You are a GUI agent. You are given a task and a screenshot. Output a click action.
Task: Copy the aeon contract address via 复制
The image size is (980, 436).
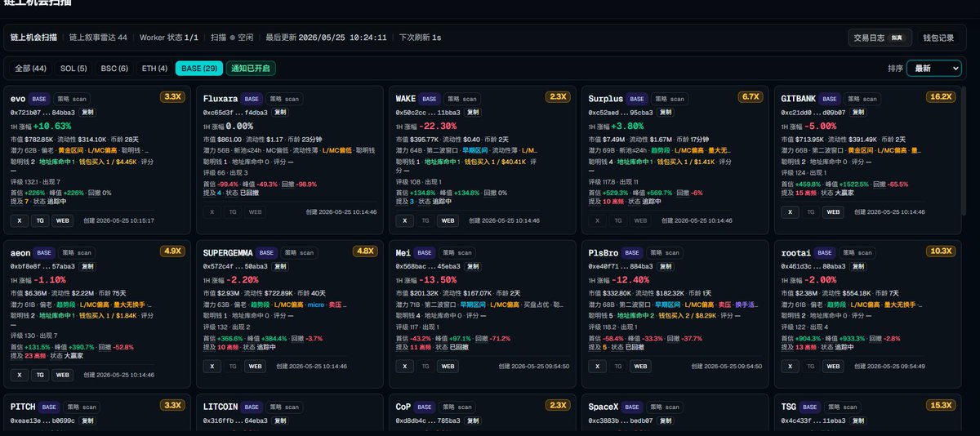89,266
